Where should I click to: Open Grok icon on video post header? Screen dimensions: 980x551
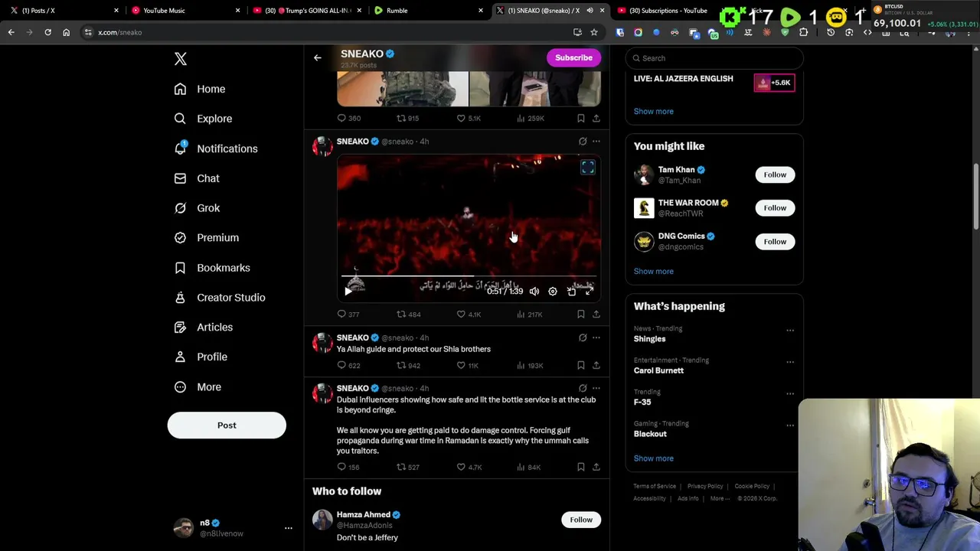coord(583,142)
